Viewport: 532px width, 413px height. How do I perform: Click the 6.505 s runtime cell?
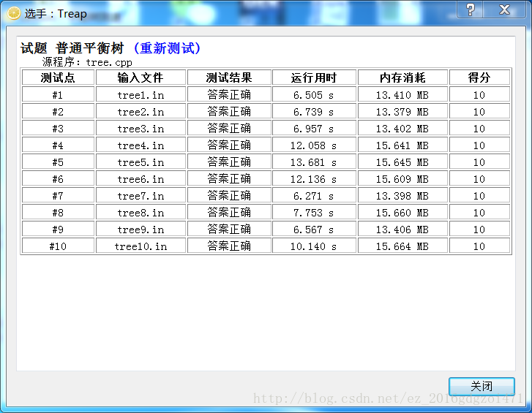point(314,94)
